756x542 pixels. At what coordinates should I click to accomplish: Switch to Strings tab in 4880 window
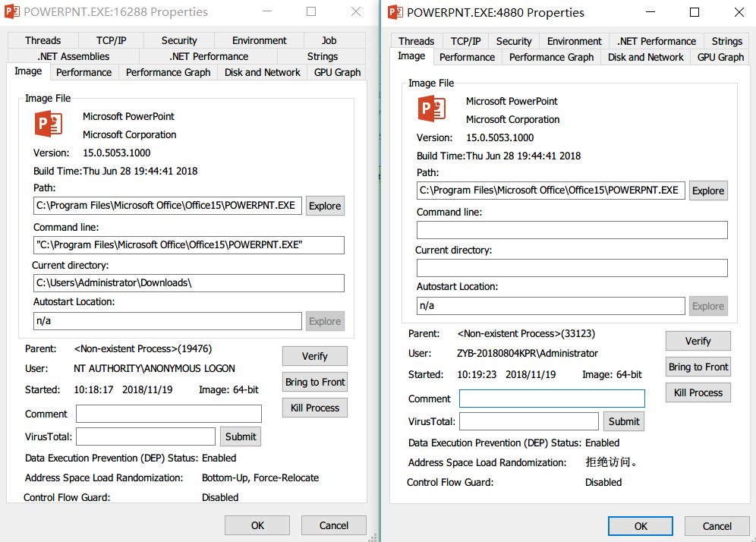click(x=726, y=41)
